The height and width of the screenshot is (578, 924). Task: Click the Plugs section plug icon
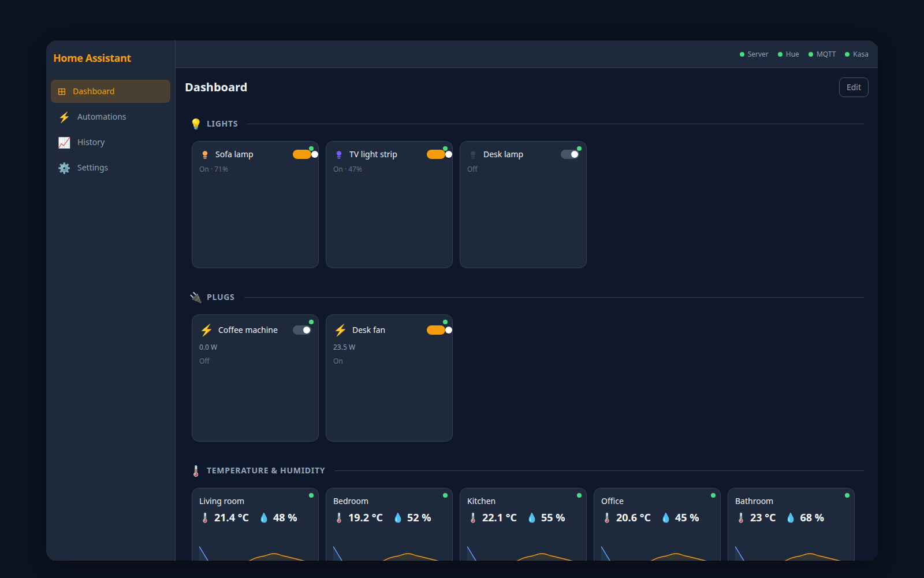tap(196, 297)
